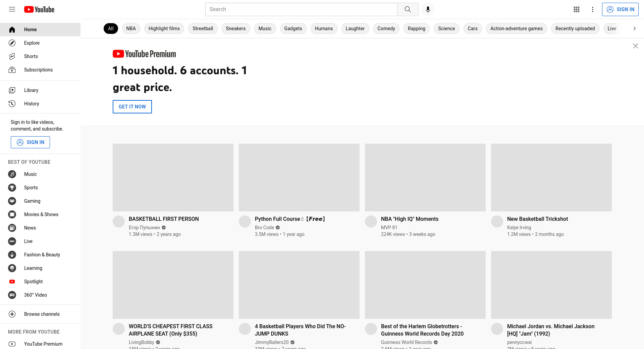Screen dimensions: 644x349
Task: Open NBA "High IQ" Moments thumbnail
Action: tap(425, 178)
